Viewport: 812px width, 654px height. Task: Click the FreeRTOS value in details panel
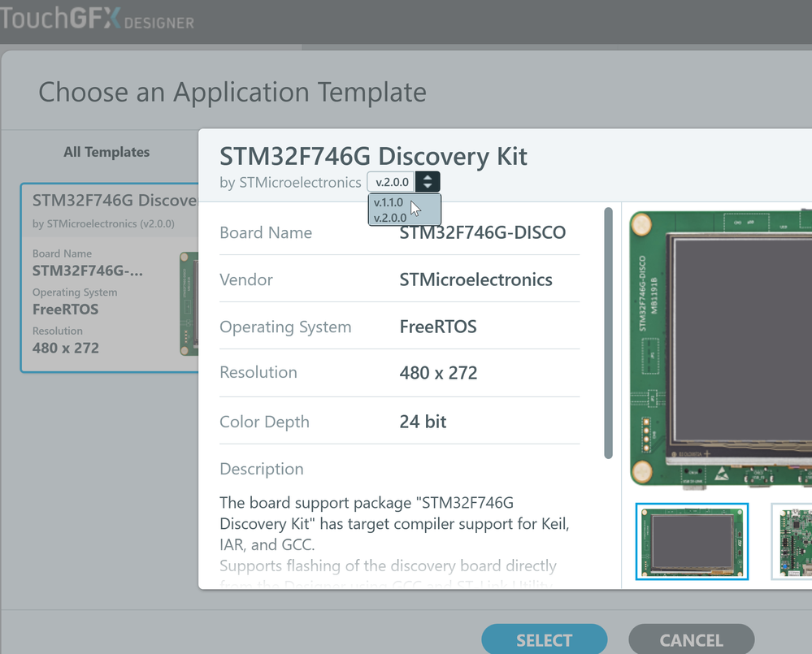[x=438, y=327]
